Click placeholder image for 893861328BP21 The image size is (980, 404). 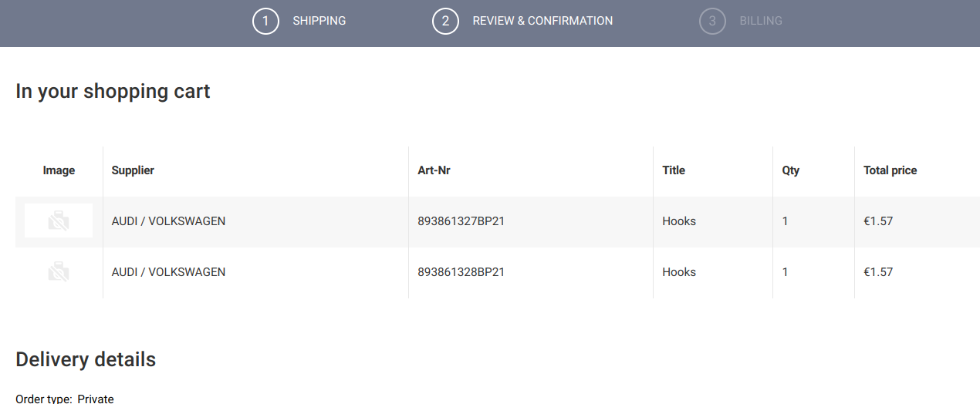pos(59,272)
